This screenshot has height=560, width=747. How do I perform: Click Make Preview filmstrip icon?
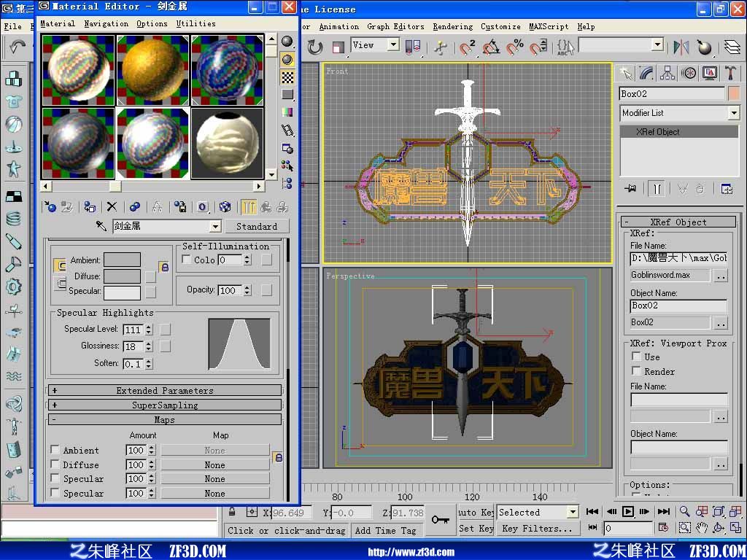pyautogui.click(x=287, y=130)
